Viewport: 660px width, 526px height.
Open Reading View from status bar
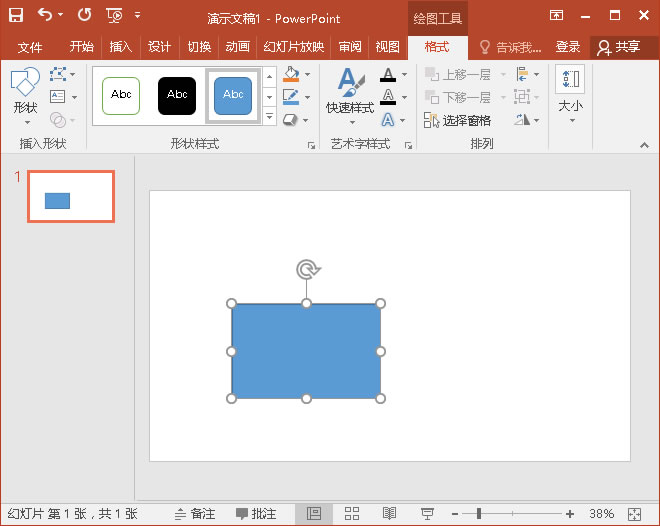pyautogui.click(x=389, y=513)
